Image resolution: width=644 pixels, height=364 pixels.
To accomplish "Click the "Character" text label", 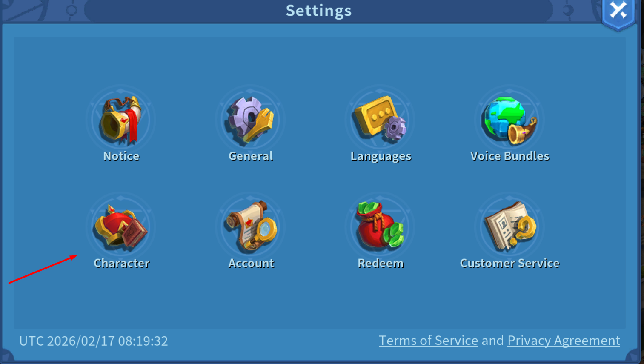I will 122,263.
